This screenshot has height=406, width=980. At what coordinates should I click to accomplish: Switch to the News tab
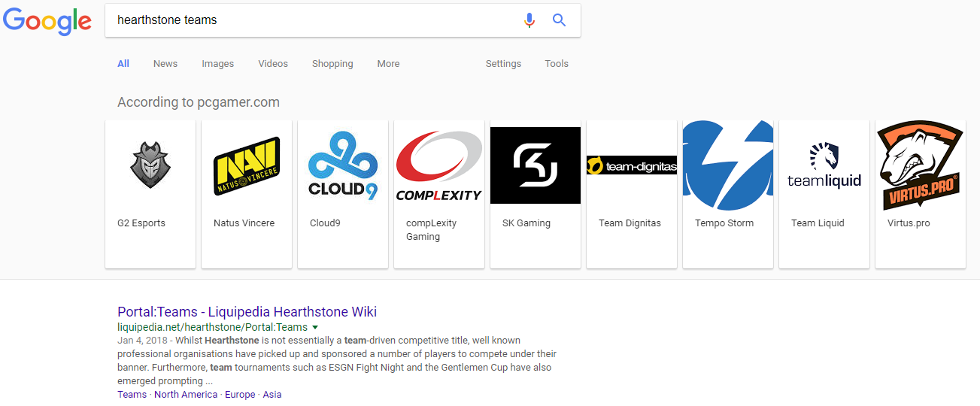[x=165, y=64]
